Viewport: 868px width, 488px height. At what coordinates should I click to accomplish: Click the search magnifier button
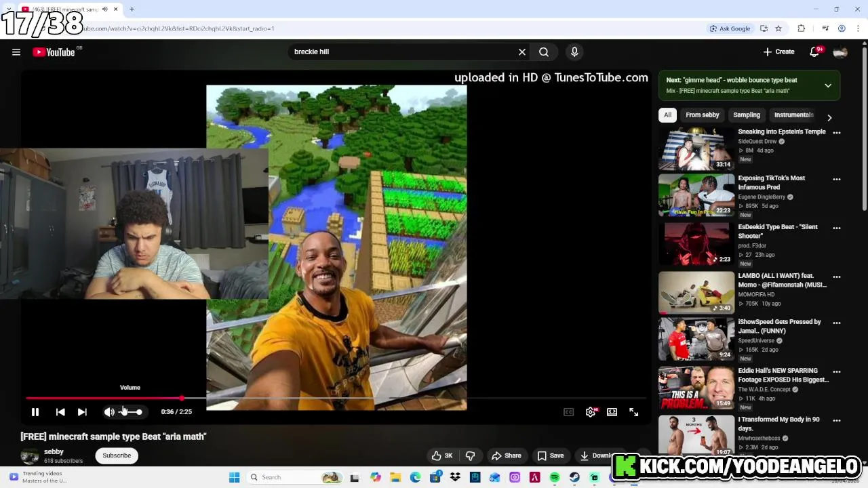click(x=544, y=52)
